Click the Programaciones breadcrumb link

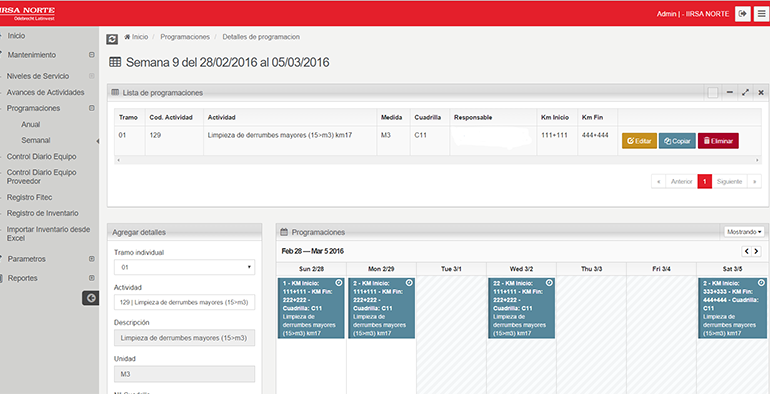point(185,37)
